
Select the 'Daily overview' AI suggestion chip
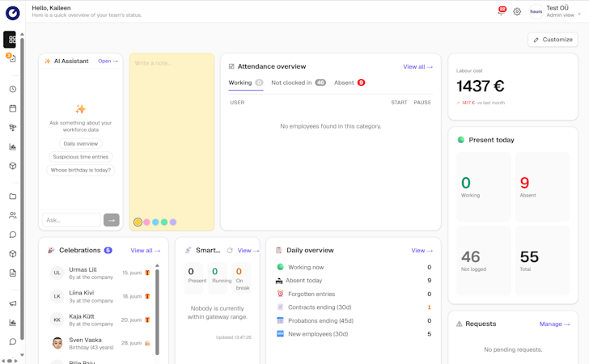80,143
